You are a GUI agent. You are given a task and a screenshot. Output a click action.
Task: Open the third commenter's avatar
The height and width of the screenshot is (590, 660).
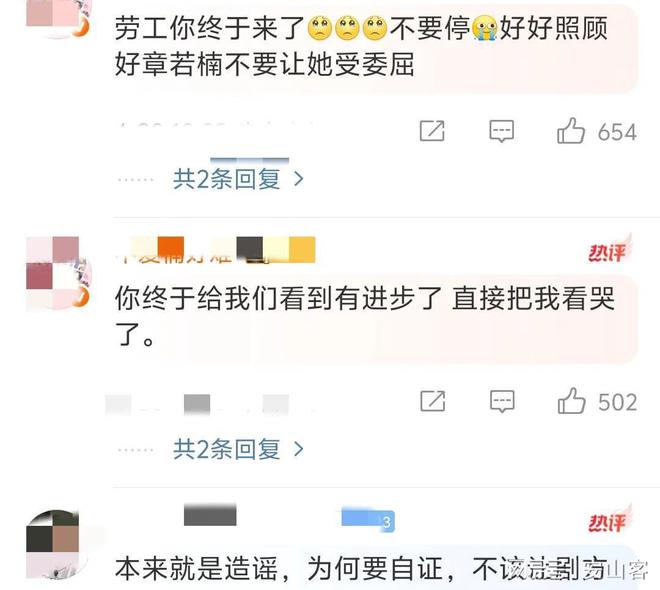[x=56, y=544]
